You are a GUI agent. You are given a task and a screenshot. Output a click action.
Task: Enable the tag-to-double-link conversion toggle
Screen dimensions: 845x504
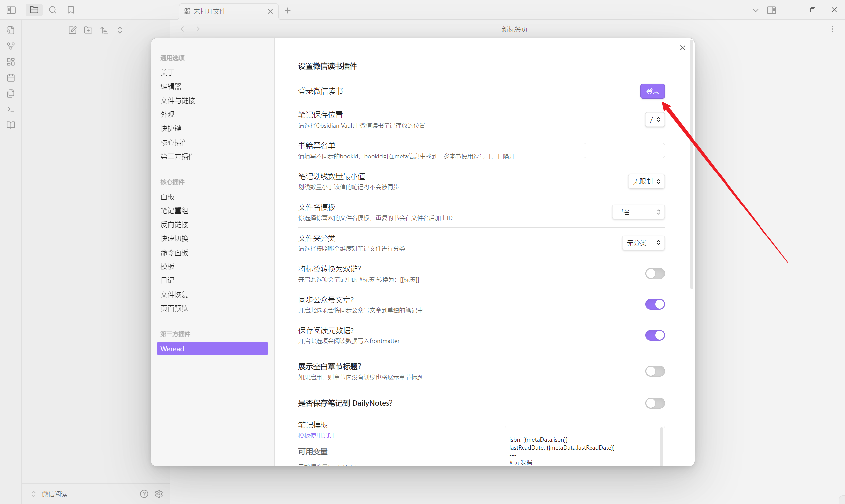[655, 274]
